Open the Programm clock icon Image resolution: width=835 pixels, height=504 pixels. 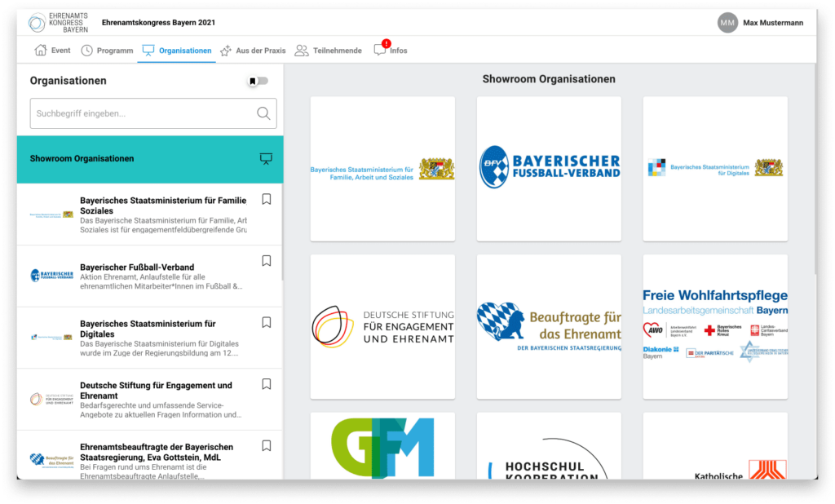[x=88, y=50]
